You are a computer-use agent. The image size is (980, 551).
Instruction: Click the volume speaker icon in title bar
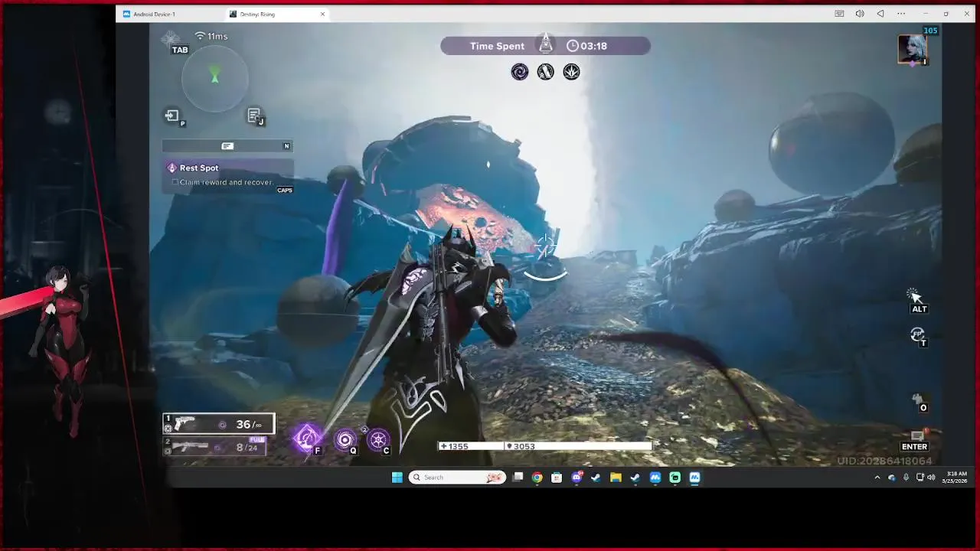point(860,14)
